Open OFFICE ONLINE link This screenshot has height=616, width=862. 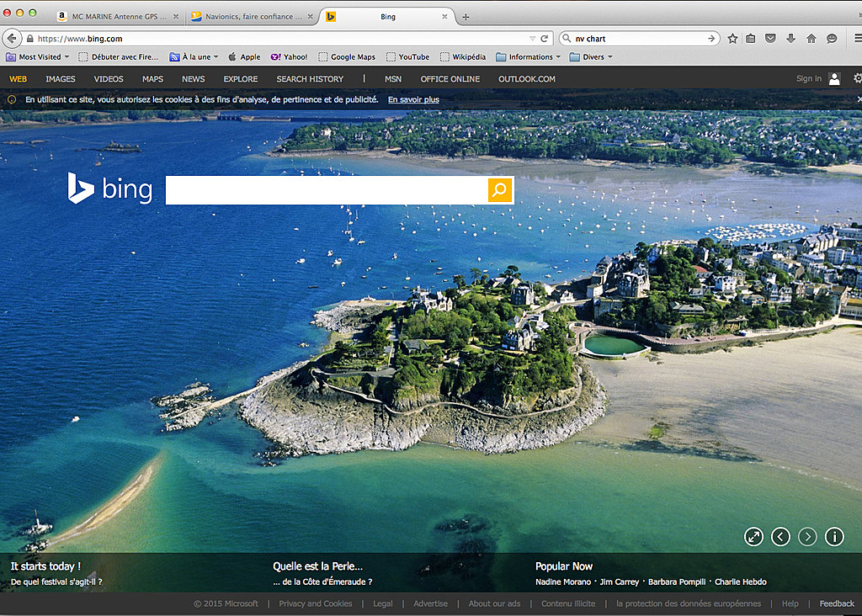450,79
